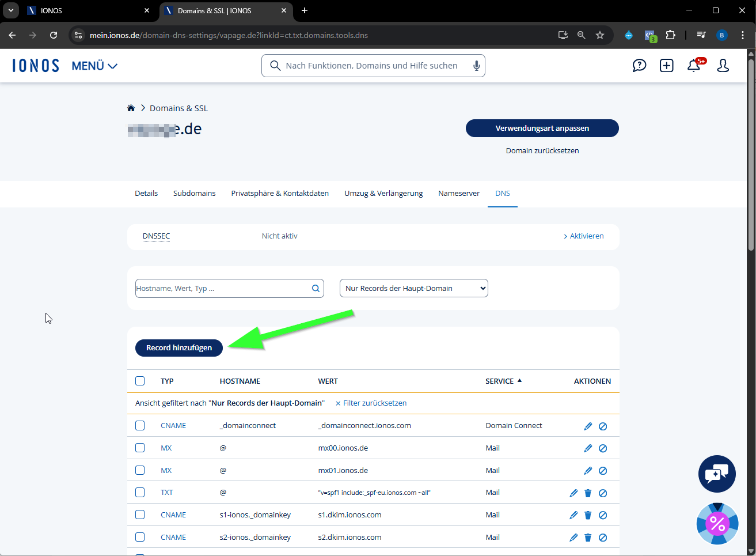Check the s2-ionos._domainkey row checkbox

[x=140, y=537]
